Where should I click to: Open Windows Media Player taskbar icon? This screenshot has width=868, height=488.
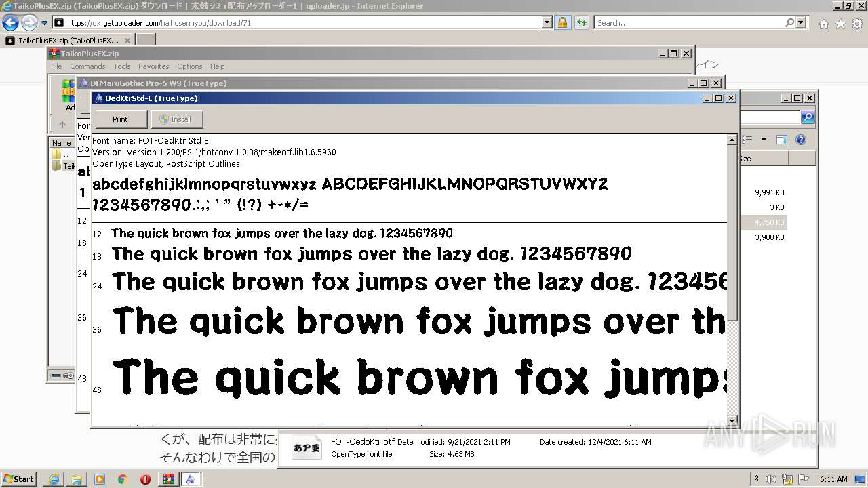coord(100,479)
